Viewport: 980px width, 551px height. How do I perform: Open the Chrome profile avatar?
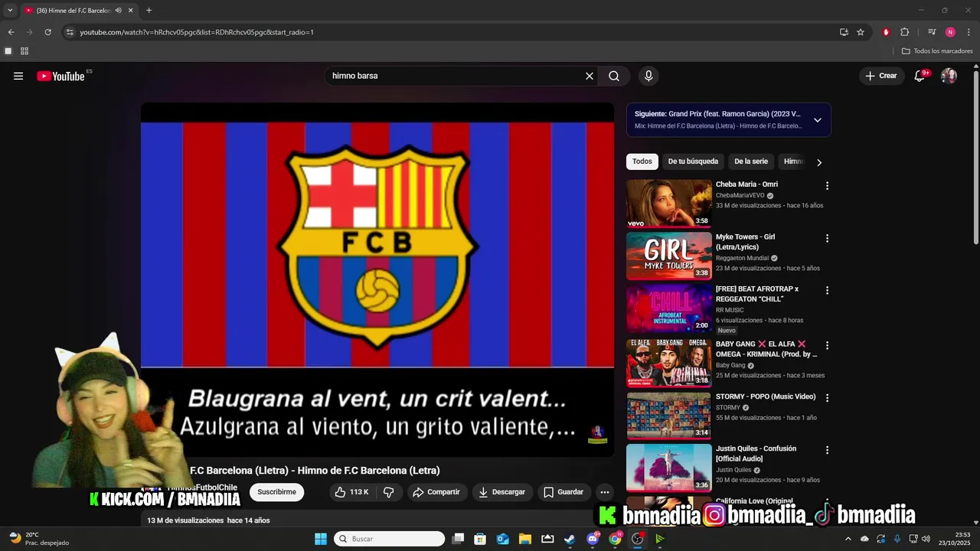click(950, 32)
